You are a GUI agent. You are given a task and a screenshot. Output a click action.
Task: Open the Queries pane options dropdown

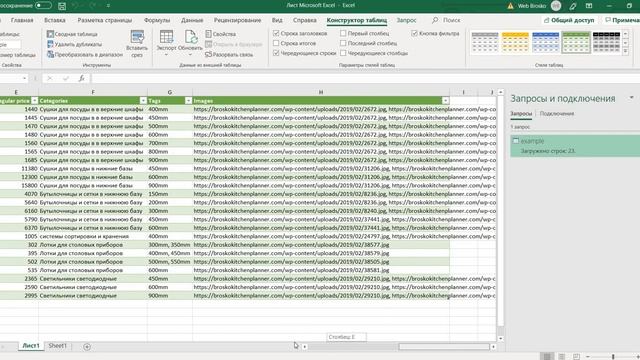point(631,98)
